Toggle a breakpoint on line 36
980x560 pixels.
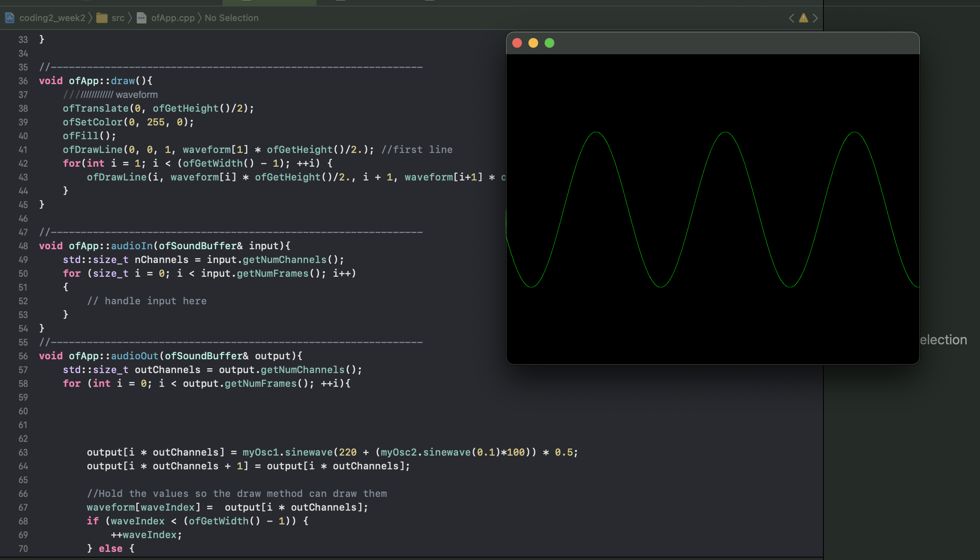point(23,81)
